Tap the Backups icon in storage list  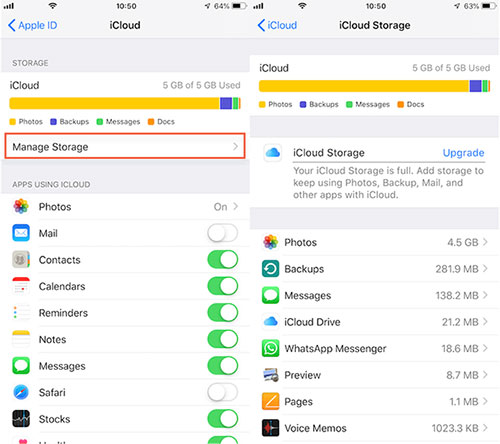tap(270, 269)
